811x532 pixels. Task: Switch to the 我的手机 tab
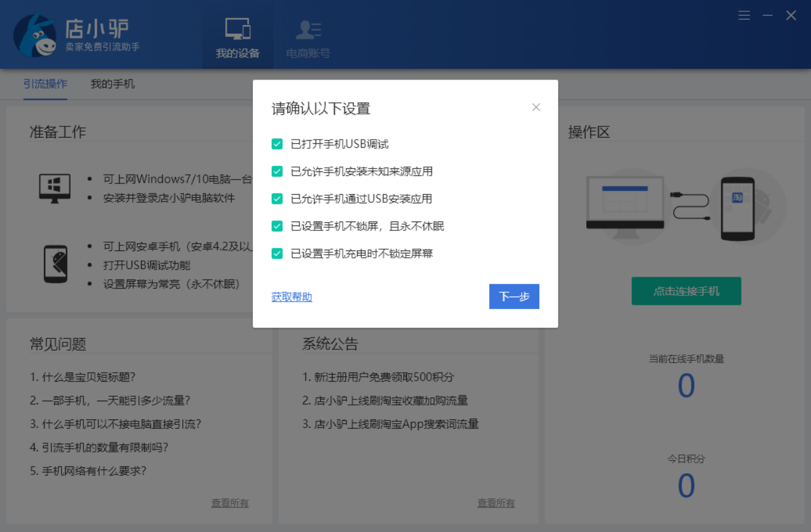coord(112,84)
